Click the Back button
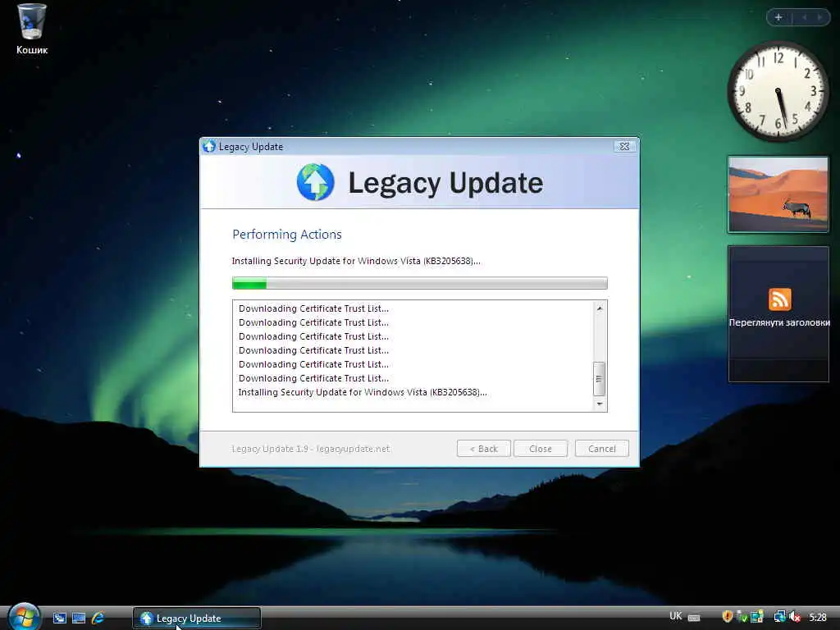Viewport: 840px width, 630px height. click(x=484, y=449)
